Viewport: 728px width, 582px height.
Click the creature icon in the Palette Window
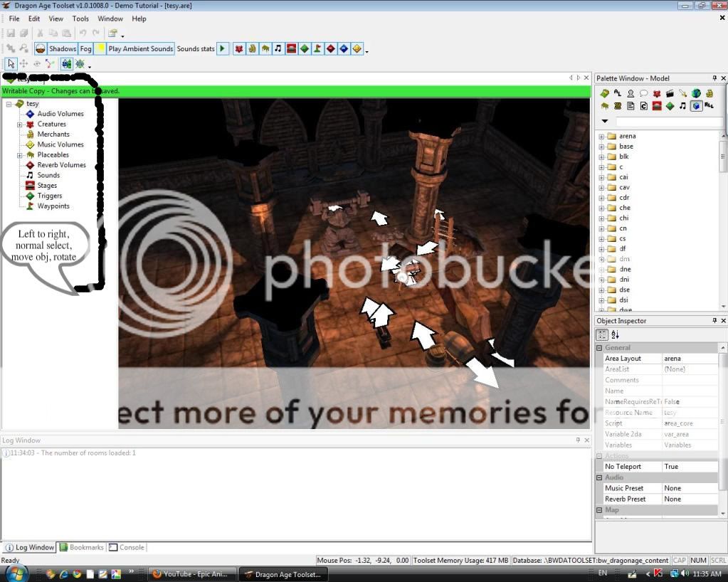pos(657,93)
